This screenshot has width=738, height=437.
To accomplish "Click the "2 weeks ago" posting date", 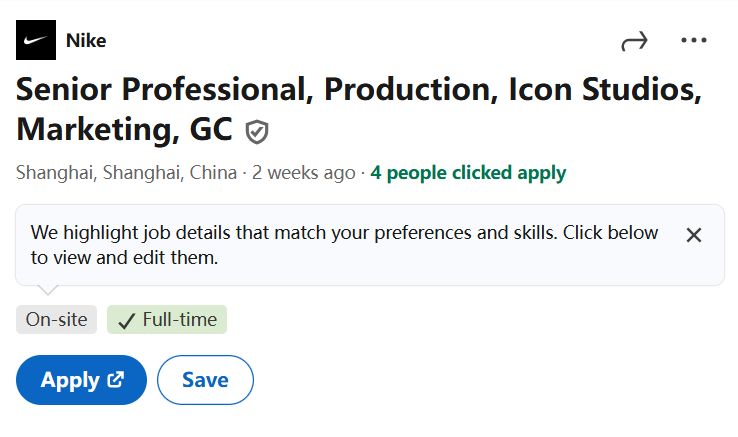I will (304, 173).
